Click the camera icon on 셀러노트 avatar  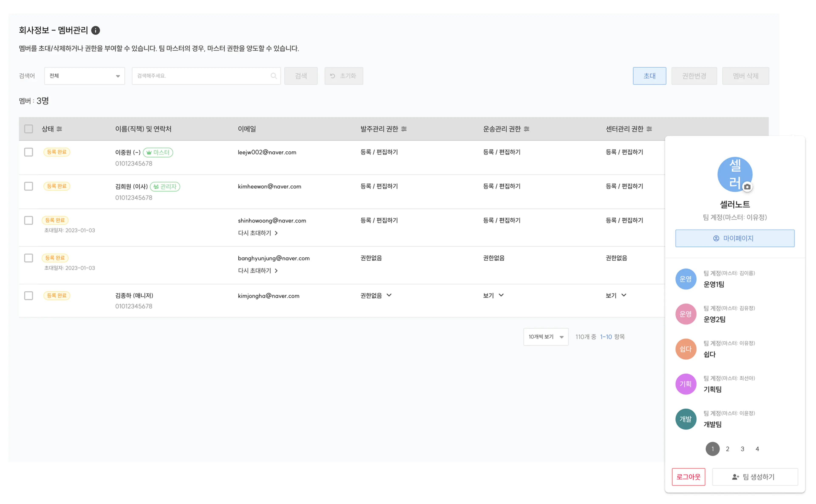(747, 187)
